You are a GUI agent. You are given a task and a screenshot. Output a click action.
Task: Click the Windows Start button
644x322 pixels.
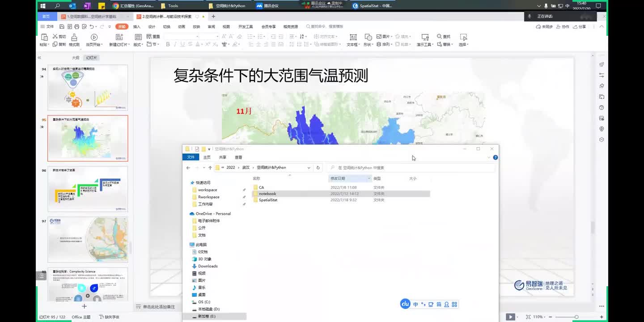[x=43, y=6]
